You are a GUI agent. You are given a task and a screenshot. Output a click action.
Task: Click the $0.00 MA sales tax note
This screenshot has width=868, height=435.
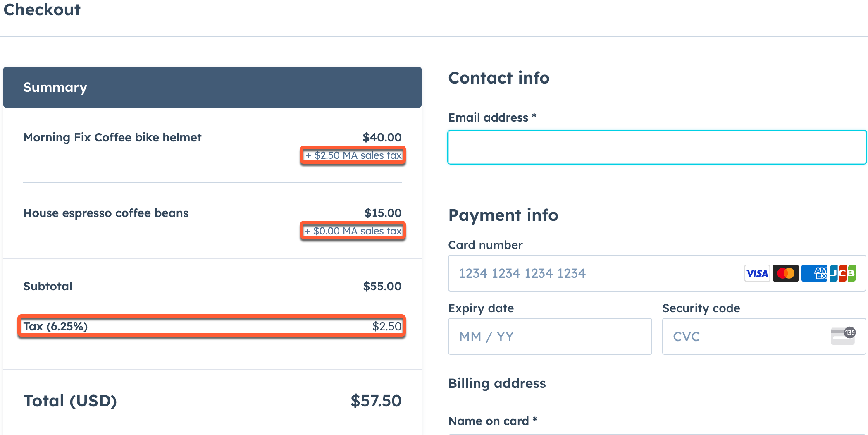tap(353, 231)
